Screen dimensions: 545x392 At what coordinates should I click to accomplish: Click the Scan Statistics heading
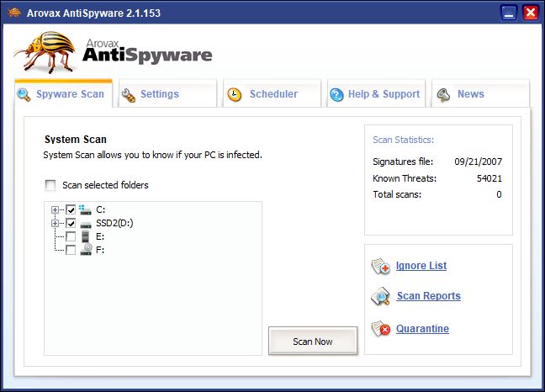404,140
